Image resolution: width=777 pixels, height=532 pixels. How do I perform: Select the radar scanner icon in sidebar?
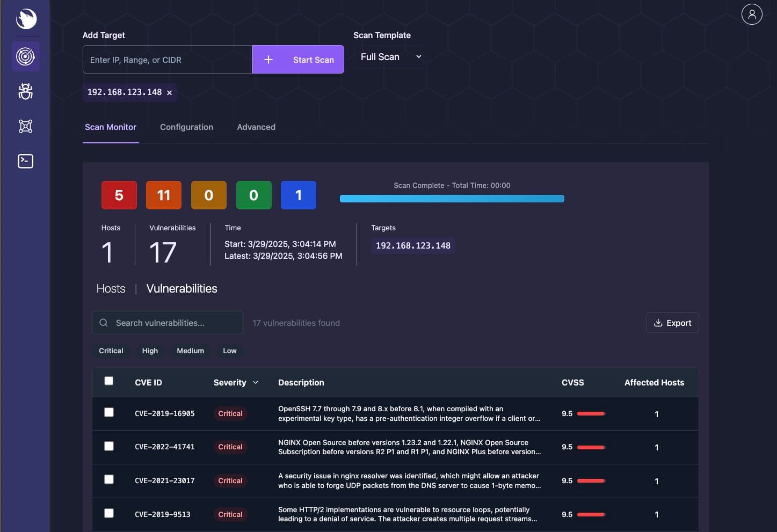click(25, 56)
